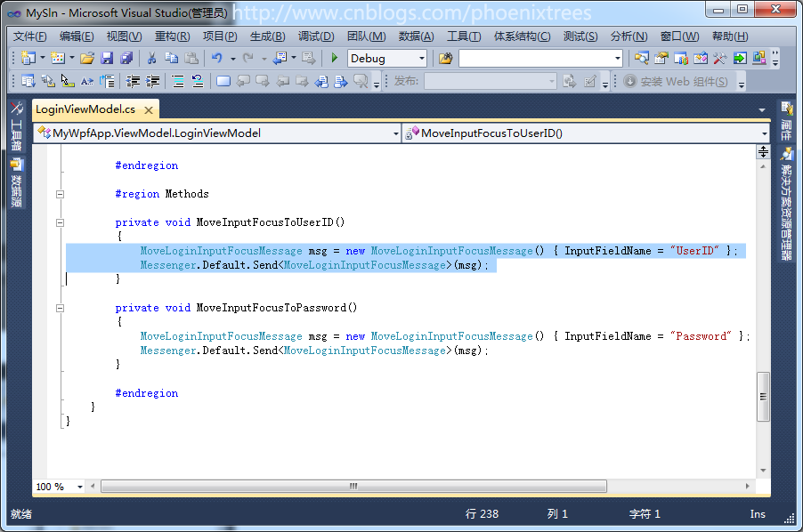Click the Decrease Indent icon
The image size is (803, 532).
click(134, 81)
